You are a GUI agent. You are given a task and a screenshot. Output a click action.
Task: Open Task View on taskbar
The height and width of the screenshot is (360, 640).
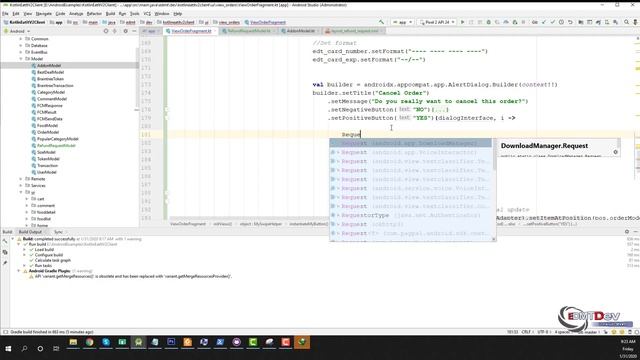coord(56,349)
